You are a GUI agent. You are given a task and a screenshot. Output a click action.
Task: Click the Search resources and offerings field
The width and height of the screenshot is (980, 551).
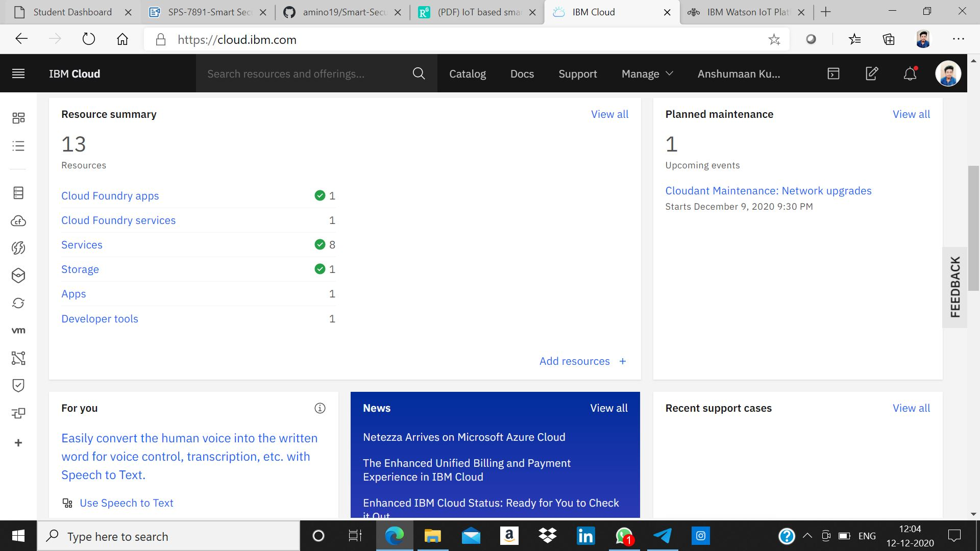coord(306,73)
